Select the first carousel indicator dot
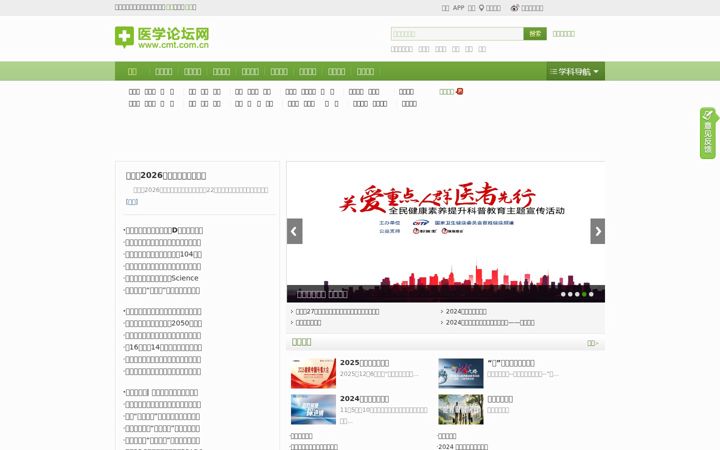720x450 pixels. coord(563,294)
